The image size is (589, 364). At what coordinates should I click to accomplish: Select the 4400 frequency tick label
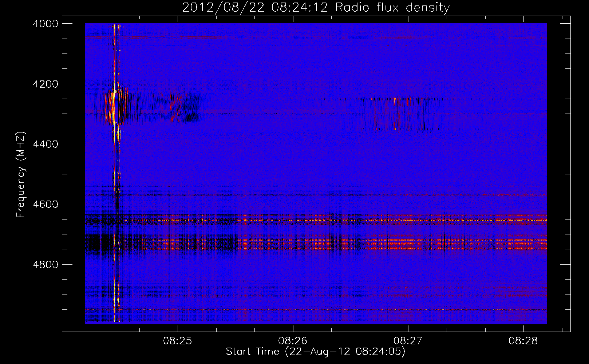point(46,144)
